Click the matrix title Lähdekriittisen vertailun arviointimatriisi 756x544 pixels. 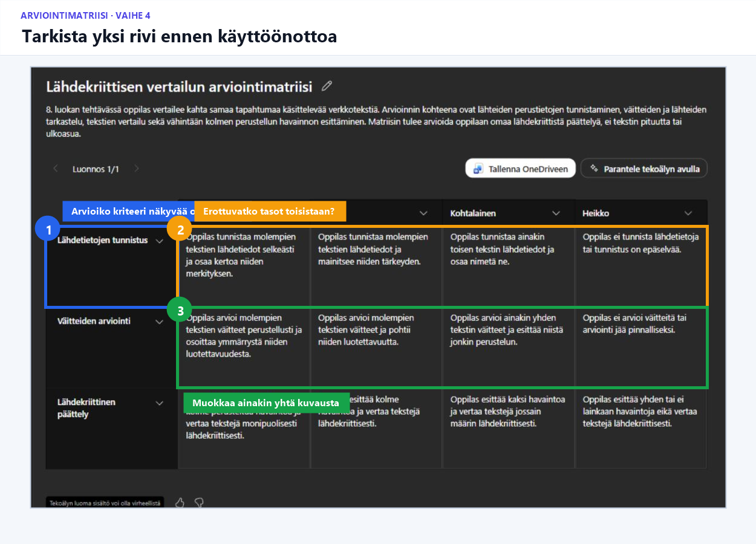pos(179,86)
